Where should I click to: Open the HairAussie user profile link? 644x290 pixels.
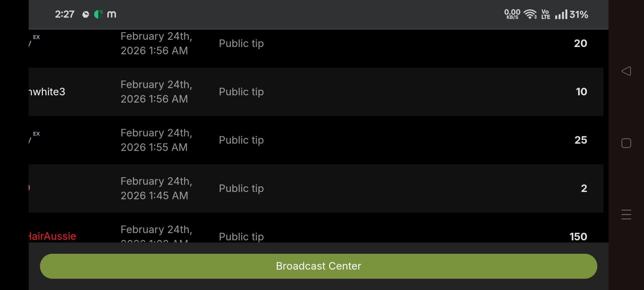53,236
